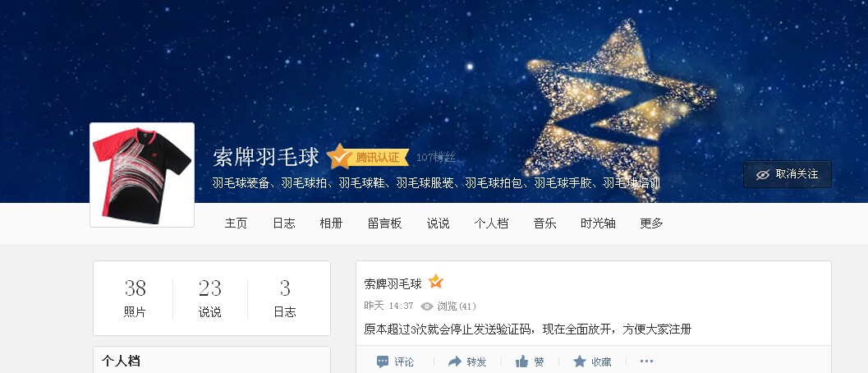Switch to the 相册 tab

331,223
